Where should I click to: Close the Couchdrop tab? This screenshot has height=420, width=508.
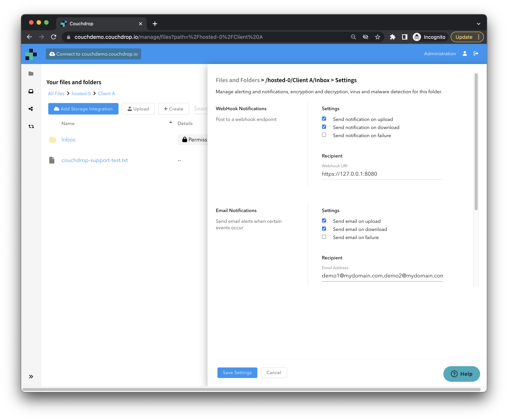pos(141,24)
